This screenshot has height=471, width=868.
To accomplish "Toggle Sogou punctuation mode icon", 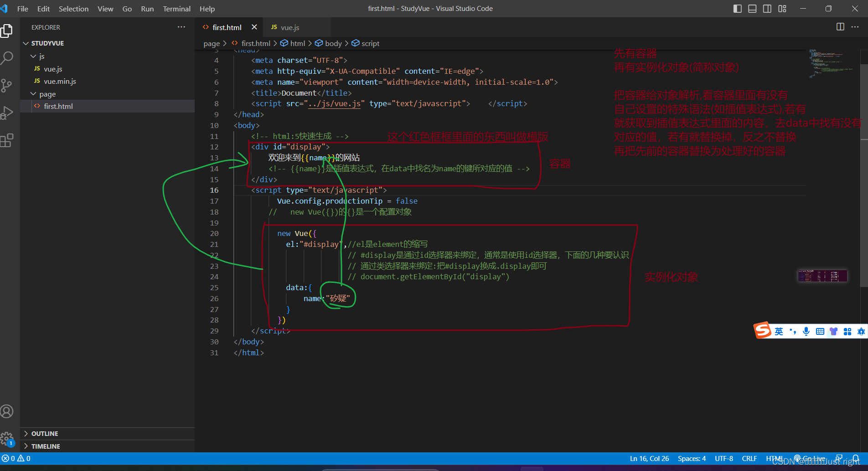I will (793, 331).
